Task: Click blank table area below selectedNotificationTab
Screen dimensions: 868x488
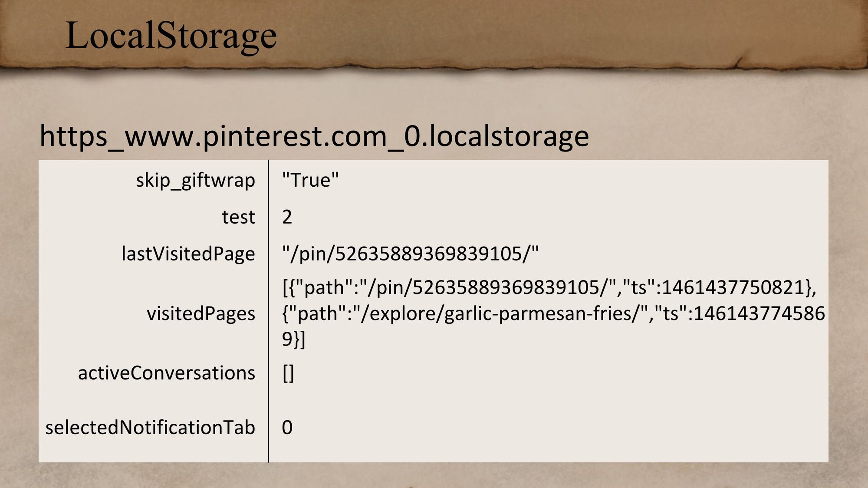Action: coord(154,451)
